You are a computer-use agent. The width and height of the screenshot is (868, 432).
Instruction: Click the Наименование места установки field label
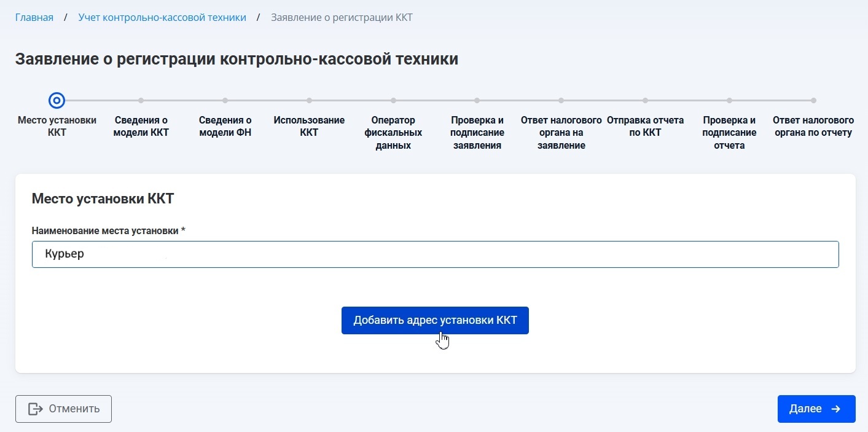click(x=108, y=230)
